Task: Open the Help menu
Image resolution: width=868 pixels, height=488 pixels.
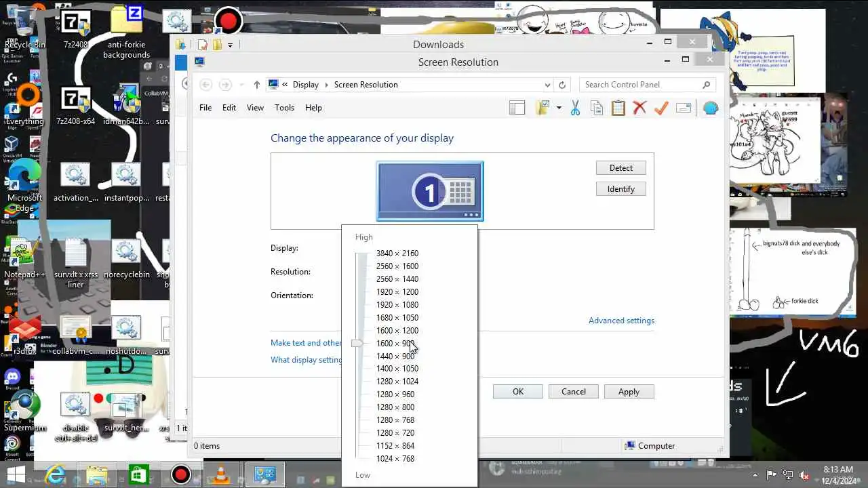Action: coord(313,108)
